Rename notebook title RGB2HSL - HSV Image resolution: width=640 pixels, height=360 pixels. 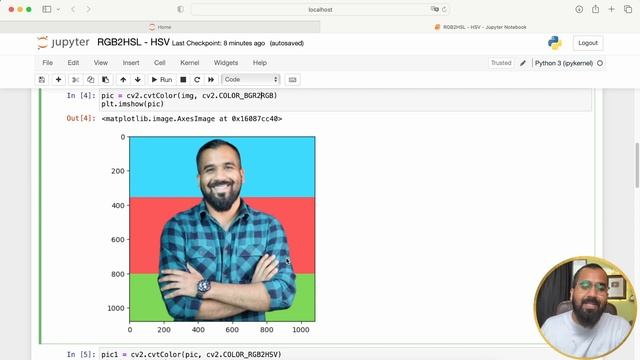133,42
